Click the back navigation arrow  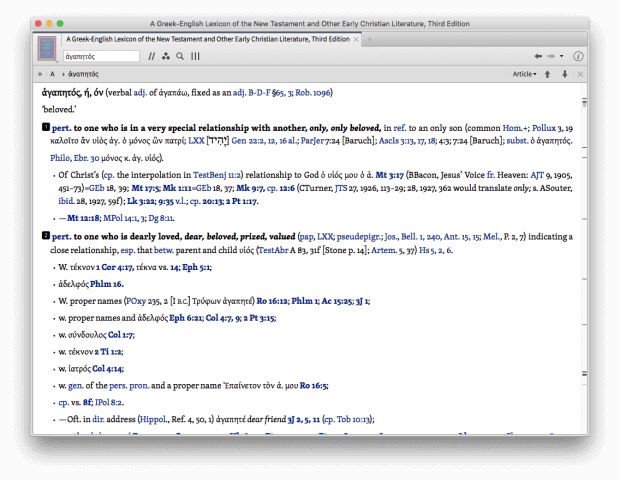tap(538, 57)
